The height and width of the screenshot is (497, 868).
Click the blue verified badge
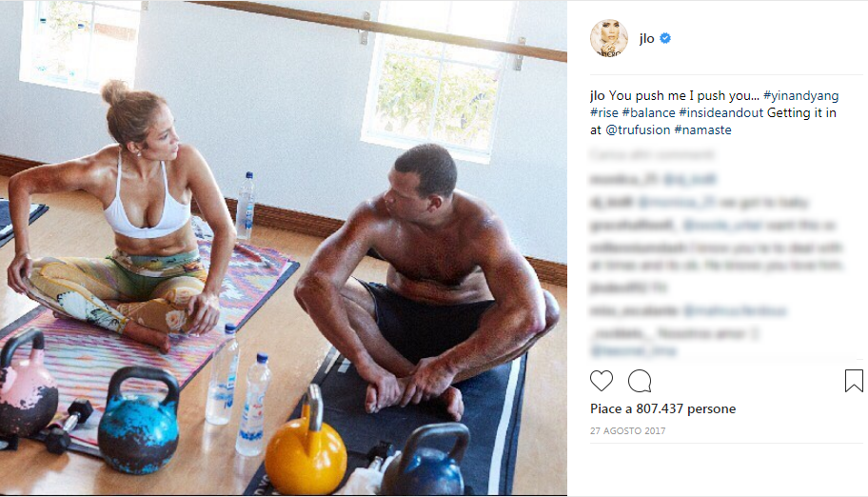pos(665,38)
